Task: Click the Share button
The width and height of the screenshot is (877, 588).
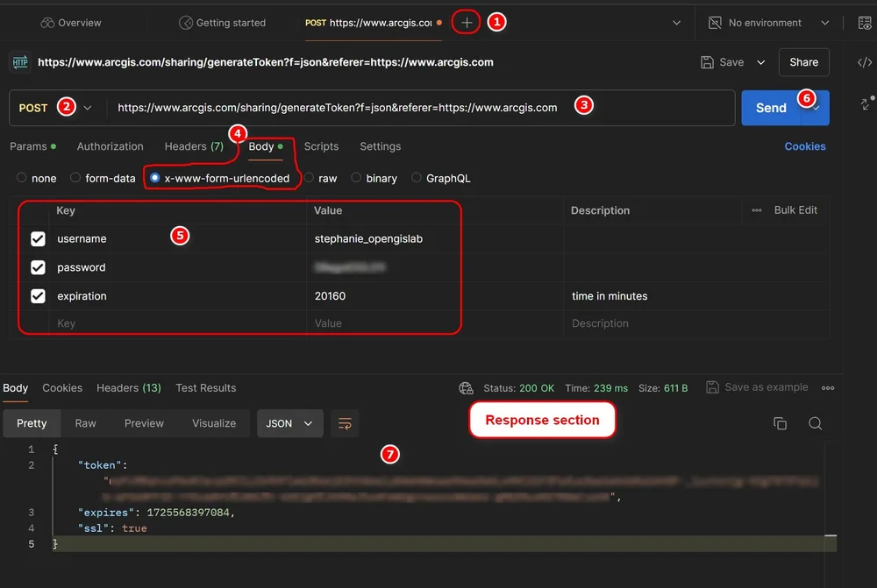Action: click(x=803, y=62)
